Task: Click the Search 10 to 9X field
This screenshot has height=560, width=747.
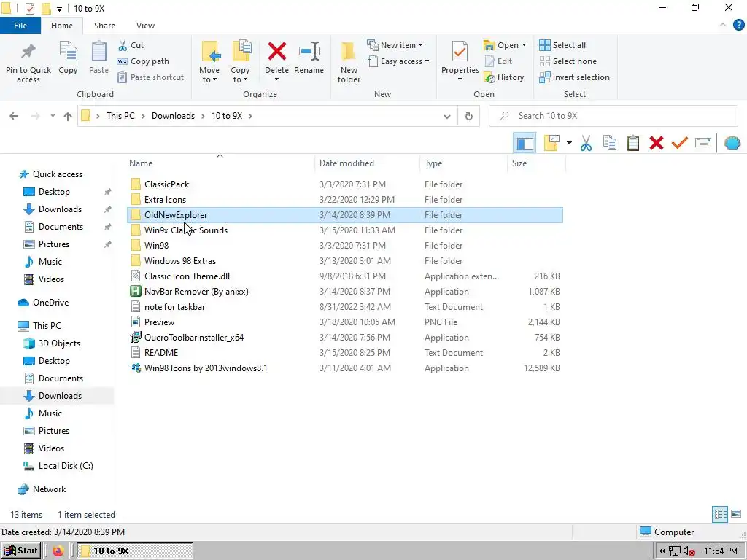Action: pos(614,116)
